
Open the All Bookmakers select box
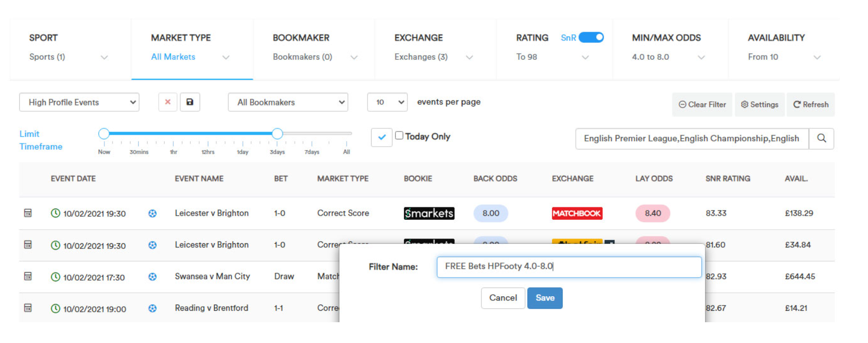tap(288, 102)
